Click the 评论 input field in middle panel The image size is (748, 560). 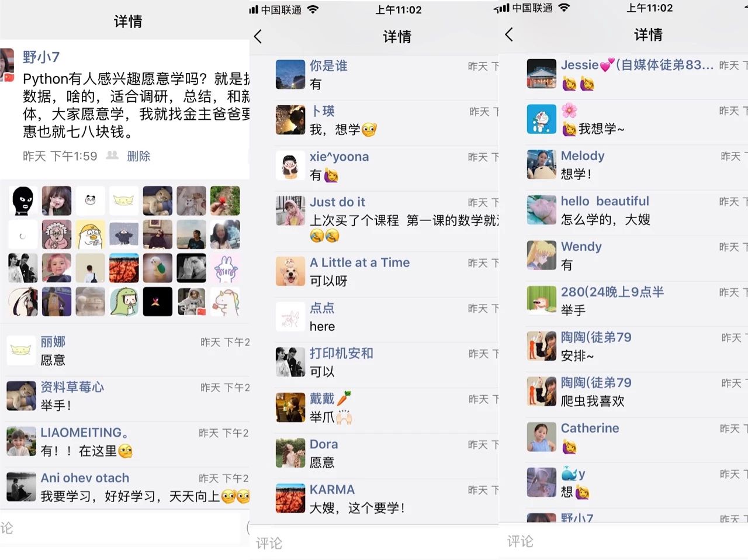click(x=374, y=543)
